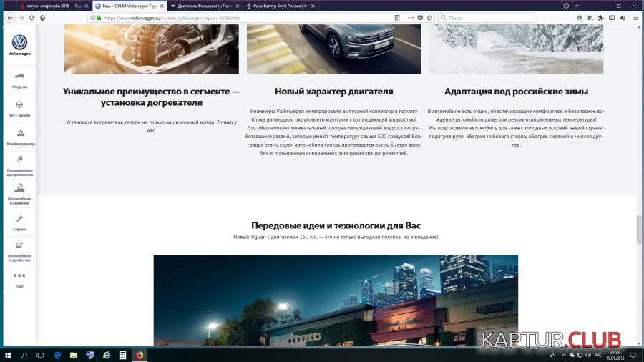Screen dimensions: 644x362
Task: Select the Ваш НОВЫЙ Volkswagen Tiguan tab
Action: click(130, 6)
